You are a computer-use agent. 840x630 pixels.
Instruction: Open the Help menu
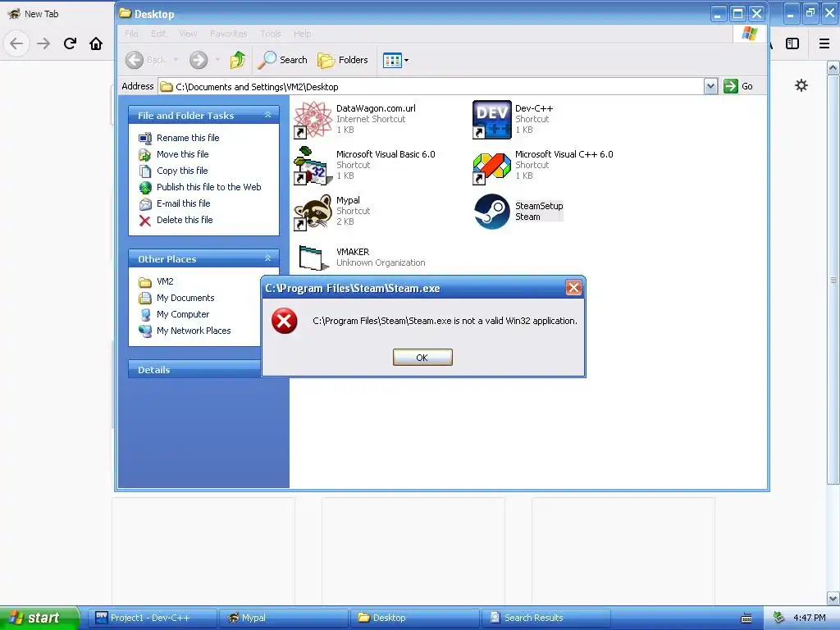302,34
